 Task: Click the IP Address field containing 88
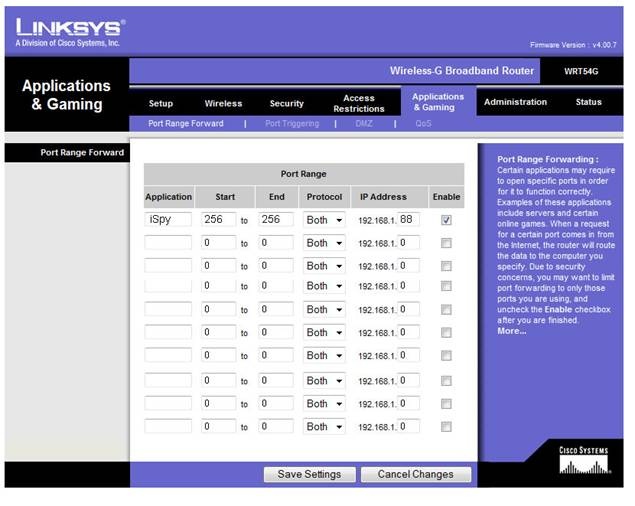(408, 219)
